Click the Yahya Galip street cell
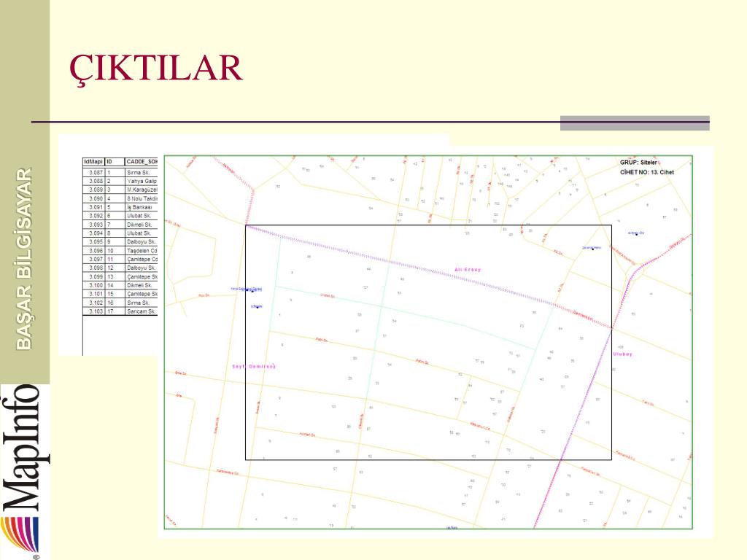This screenshot has height=560, width=747. (x=142, y=181)
